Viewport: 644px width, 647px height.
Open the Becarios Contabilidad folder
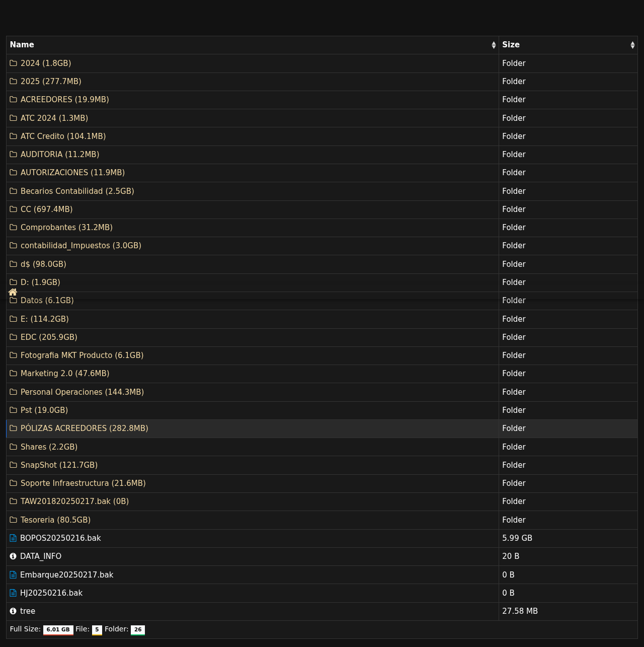(77, 191)
